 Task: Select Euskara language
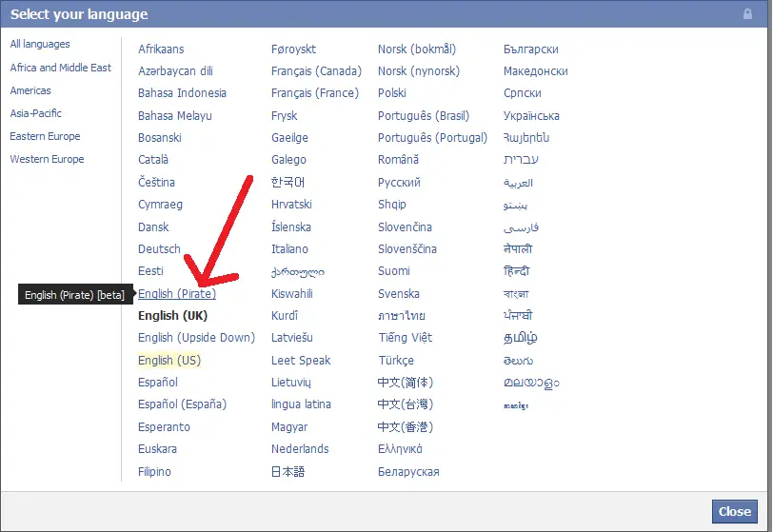(157, 449)
